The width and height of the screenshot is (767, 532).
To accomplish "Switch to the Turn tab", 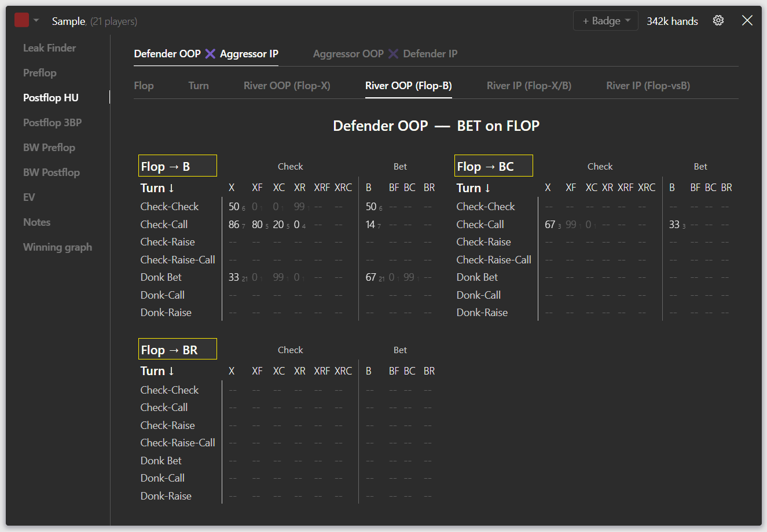I will click(199, 86).
